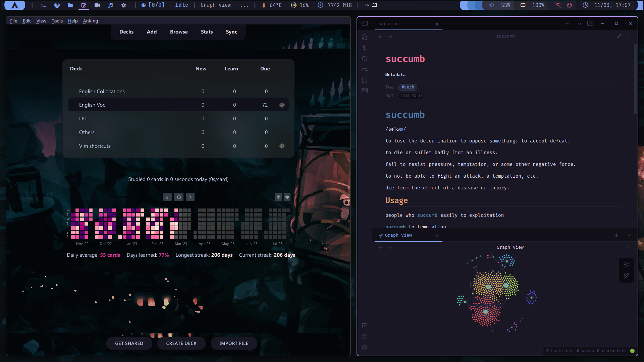
Task: Open the templater '<%' ribbon icon
Action: 365,69
